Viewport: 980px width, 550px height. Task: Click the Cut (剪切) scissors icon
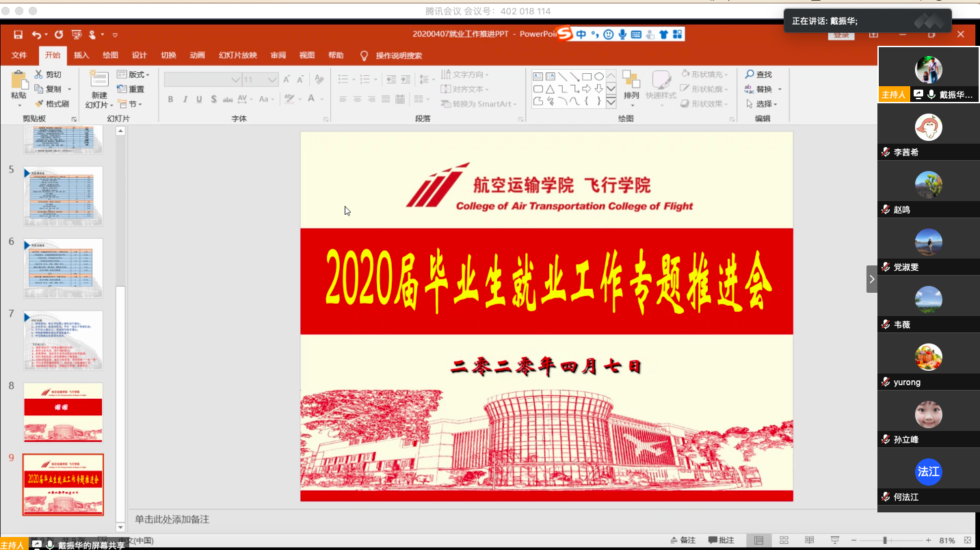pos(39,75)
